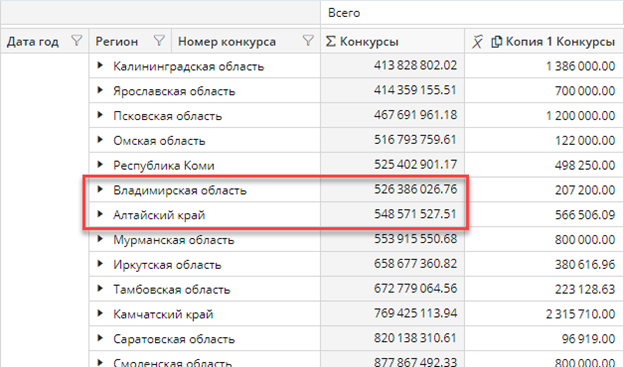The image size is (624, 367).
Task: Expand Республика Коми row
Action: pos(100,164)
